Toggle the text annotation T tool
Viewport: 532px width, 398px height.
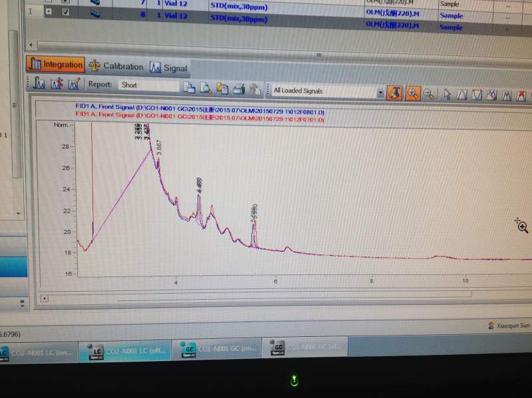tap(394, 92)
